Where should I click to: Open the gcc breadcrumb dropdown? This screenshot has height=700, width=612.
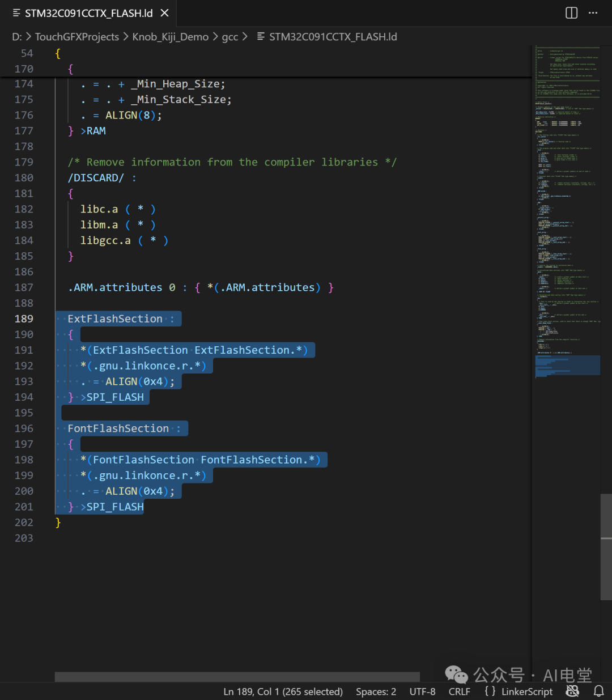[230, 36]
